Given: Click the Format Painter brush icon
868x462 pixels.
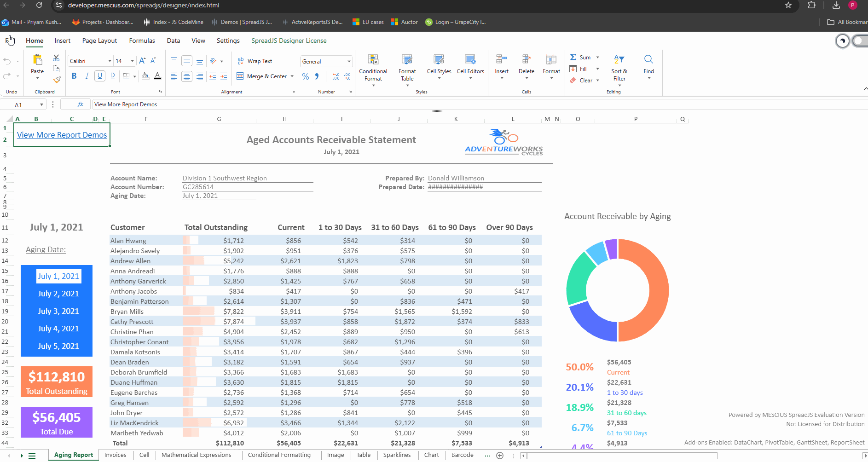Looking at the screenshot, I should [57, 80].
